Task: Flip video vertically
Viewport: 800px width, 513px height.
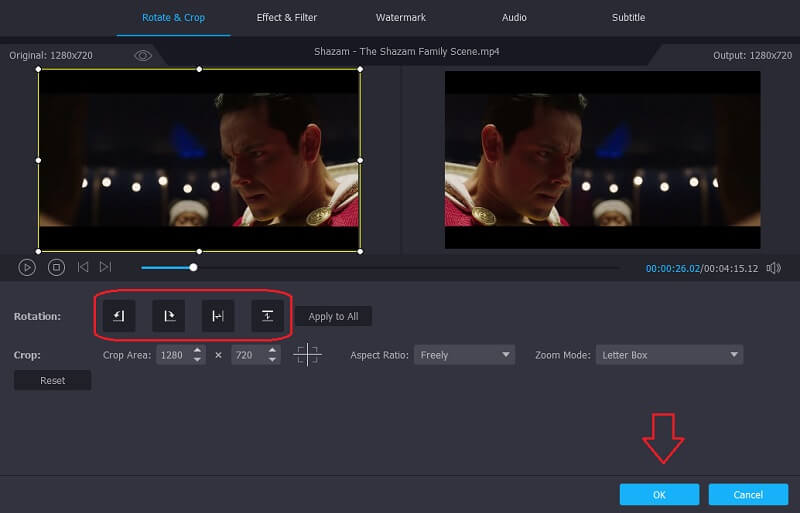Action: (268, 316)
